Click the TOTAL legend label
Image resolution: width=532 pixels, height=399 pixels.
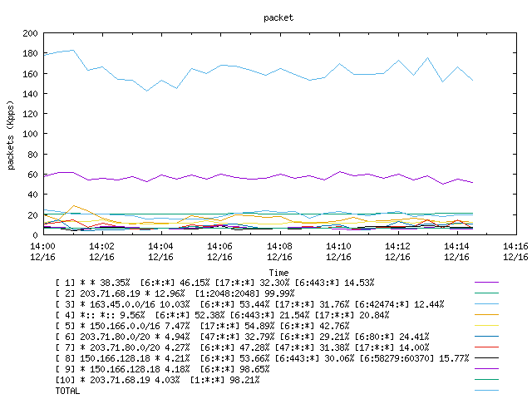pyautogui.click(x=67, y=391)
